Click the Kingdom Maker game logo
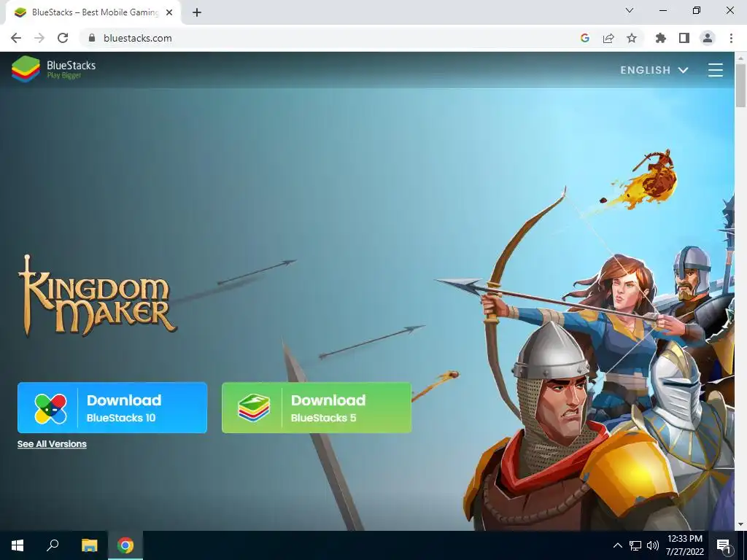This screenshot has height=560, width=747. coord(97,295)
